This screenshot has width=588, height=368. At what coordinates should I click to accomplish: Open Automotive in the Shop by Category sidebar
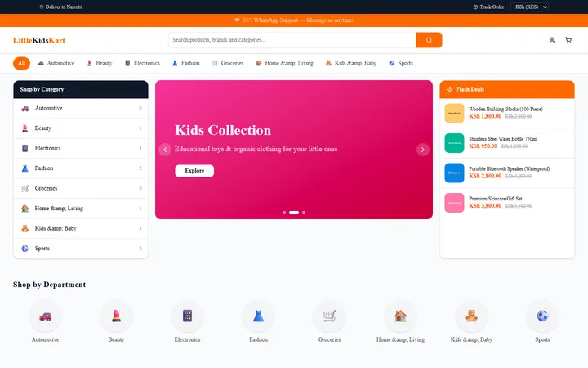81,108
